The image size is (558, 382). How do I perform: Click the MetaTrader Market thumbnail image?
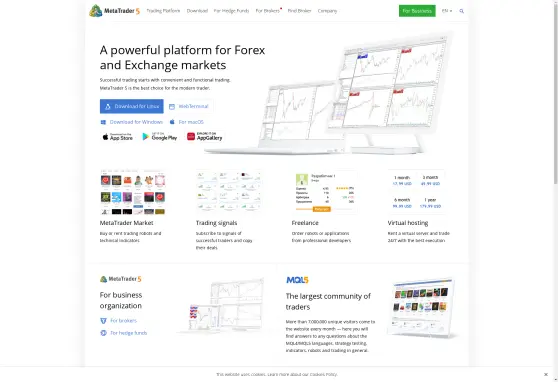(x=133, y=192)
